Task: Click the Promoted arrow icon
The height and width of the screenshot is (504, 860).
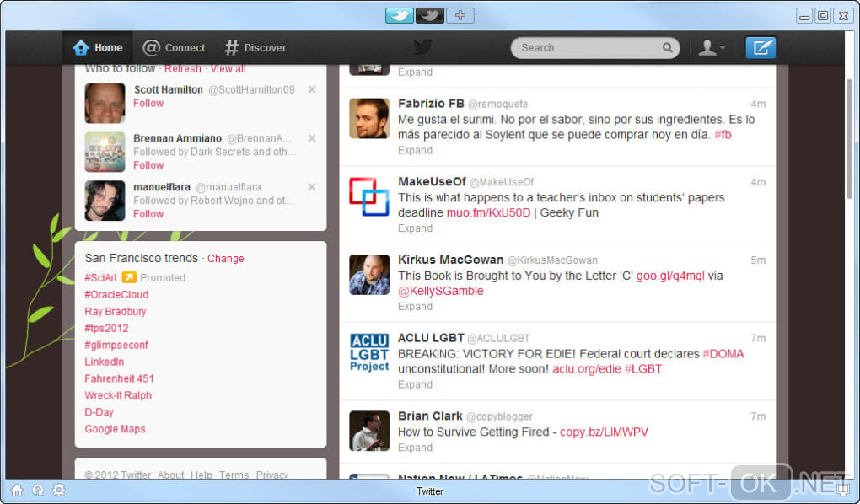Action: (129, 277)
